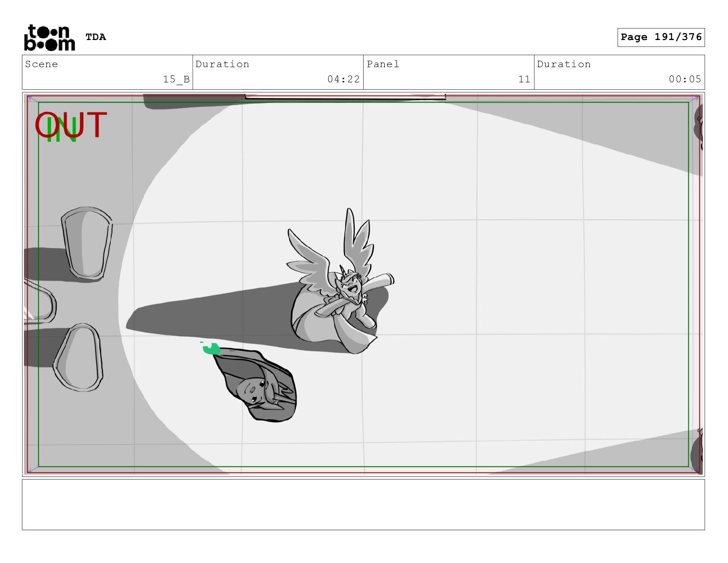Click the red OUT camera label
Viewport: 728px width, 563px height.
(x=71, y=125)
